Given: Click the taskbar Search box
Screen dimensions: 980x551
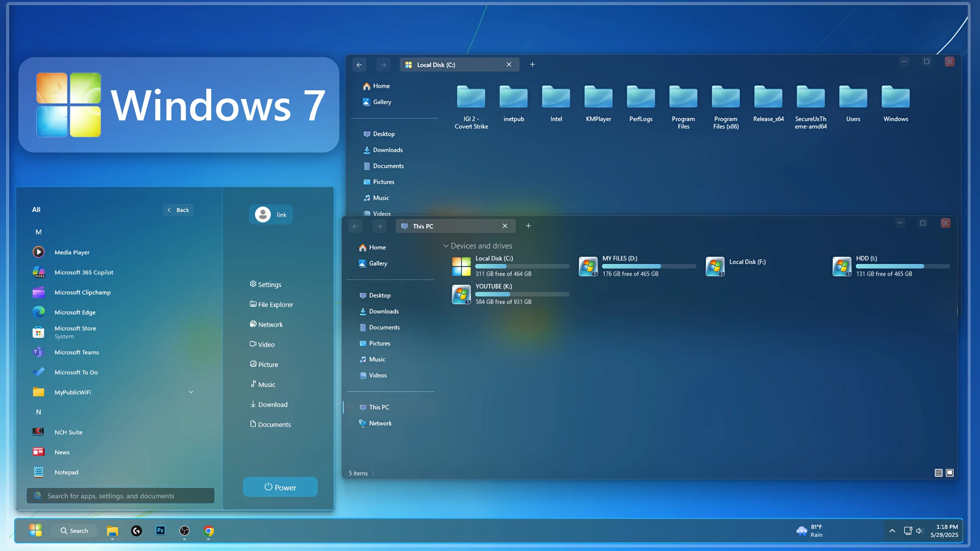Looking at the screenshot, I should pos(74,530).
